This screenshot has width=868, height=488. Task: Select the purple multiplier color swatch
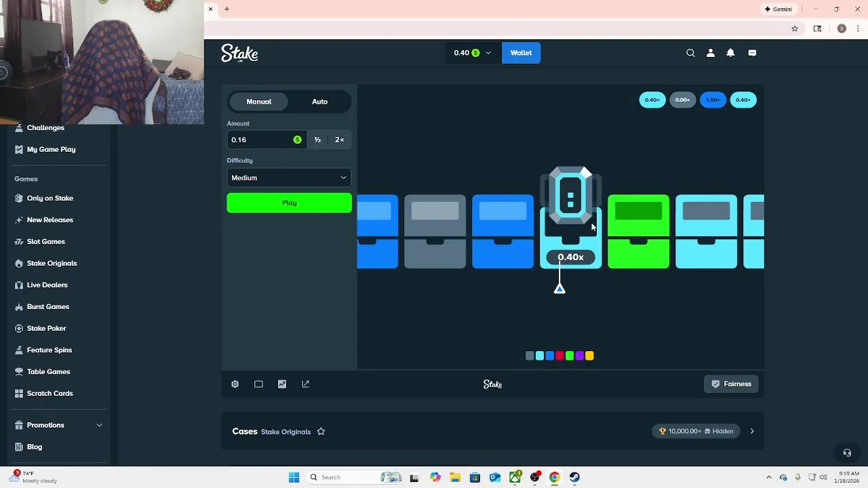click(x=579, y=356)
